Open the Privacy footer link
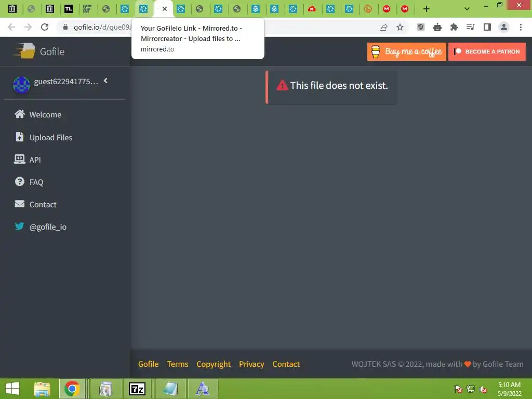The image size is (532, 399). [251, 364]
